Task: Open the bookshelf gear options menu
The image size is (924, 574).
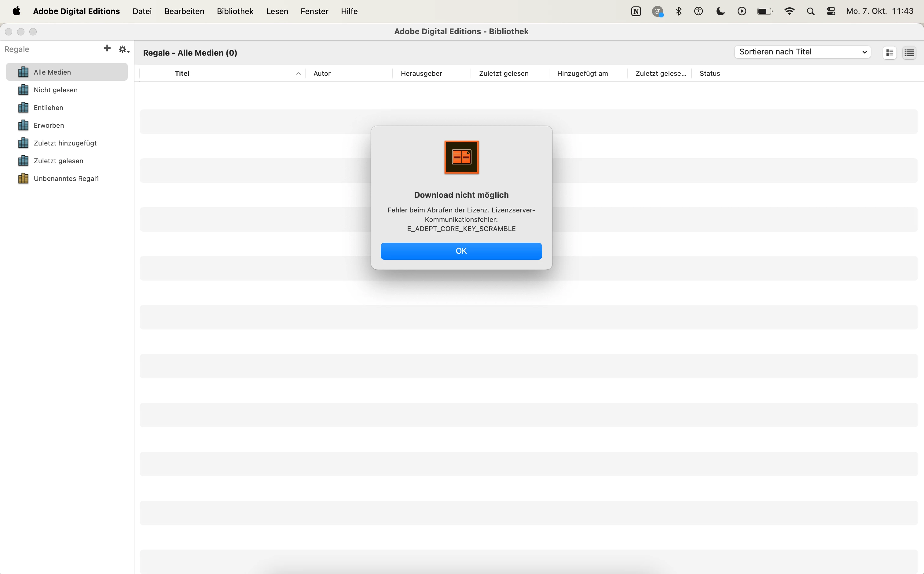Action: [x=124, y=49]
